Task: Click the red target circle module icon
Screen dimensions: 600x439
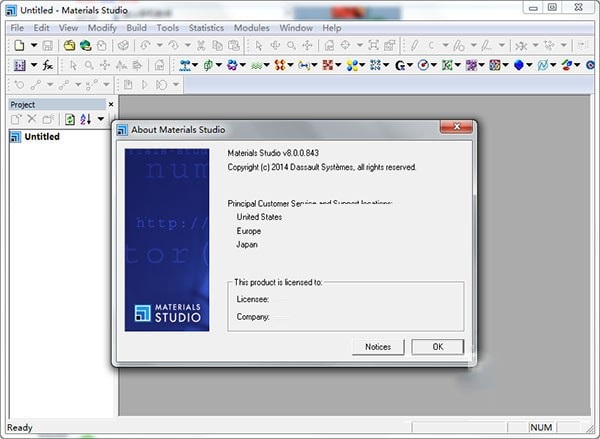Action: [x=423, y=65]
